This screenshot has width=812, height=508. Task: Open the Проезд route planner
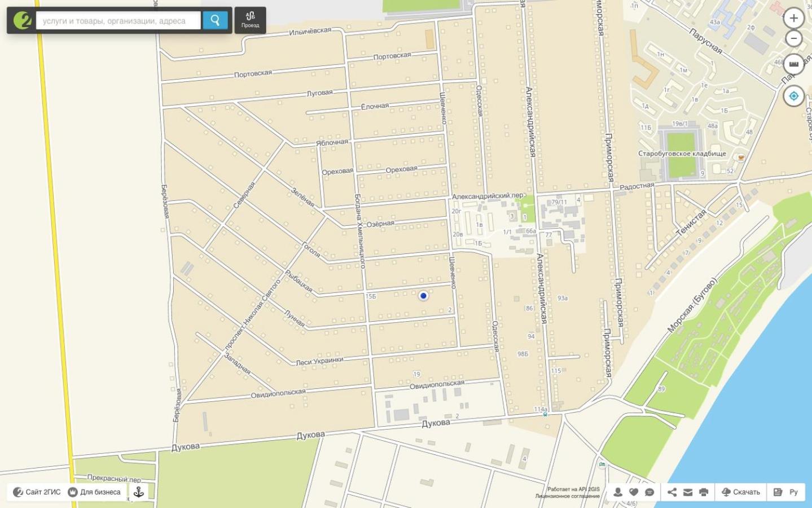point(250,20)
